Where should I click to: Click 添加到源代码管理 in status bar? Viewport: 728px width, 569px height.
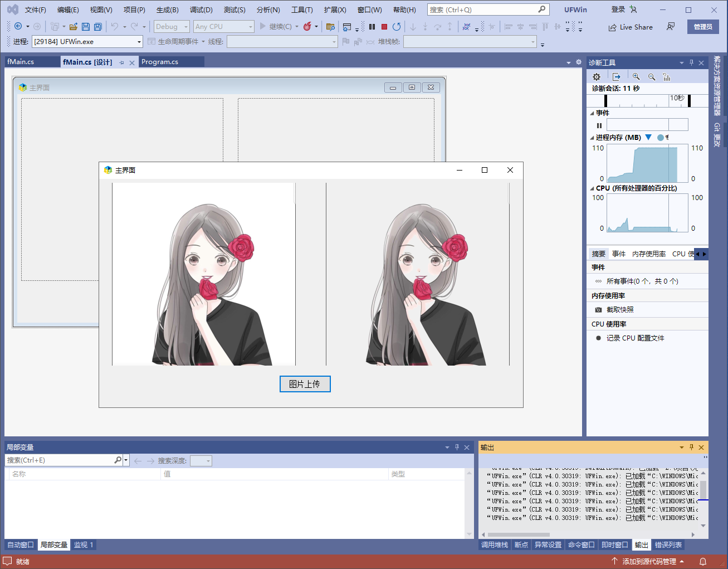(649, 562)
